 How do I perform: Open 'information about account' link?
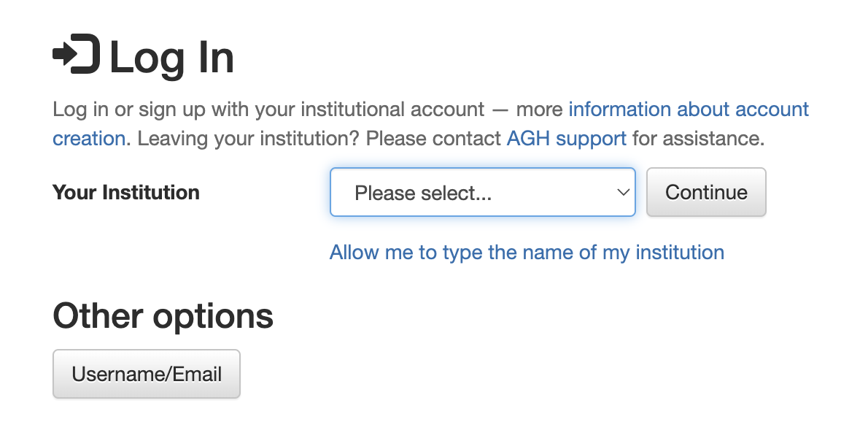[689, 109]
